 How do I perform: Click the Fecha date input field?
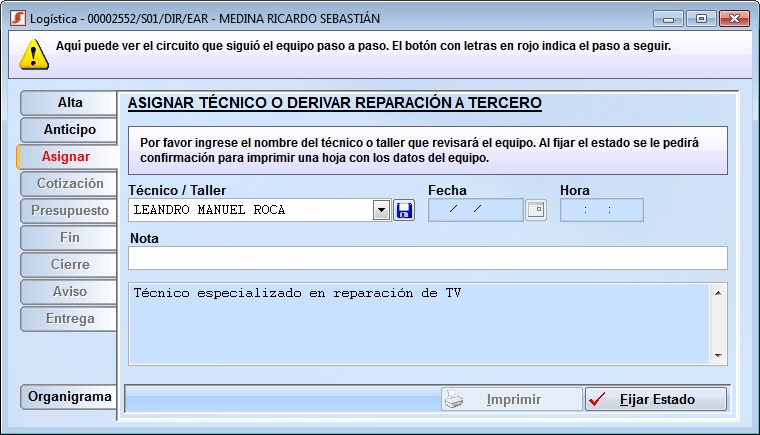point(475,210)
